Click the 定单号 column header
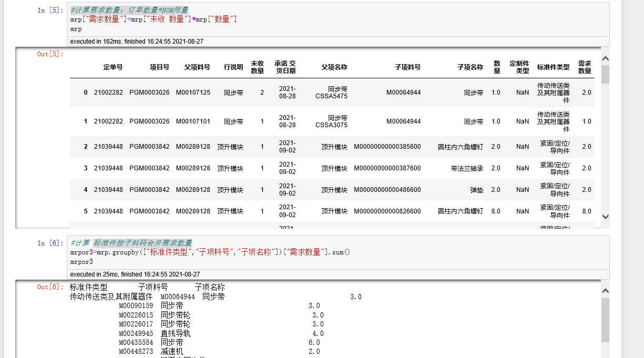644x358 pixels. click(x=114, y=66)
